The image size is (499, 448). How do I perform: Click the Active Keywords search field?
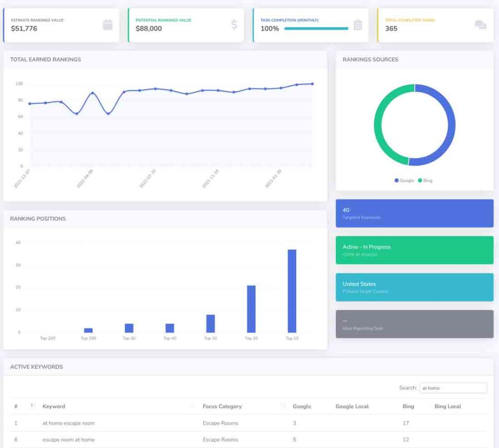coord(453,388)
